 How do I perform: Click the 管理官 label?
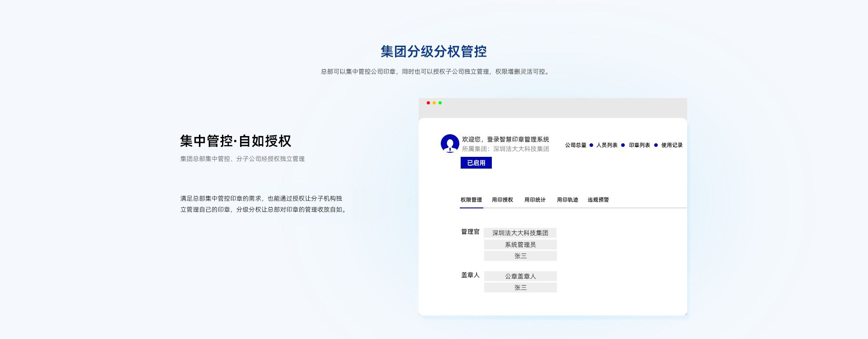(470, 232)
